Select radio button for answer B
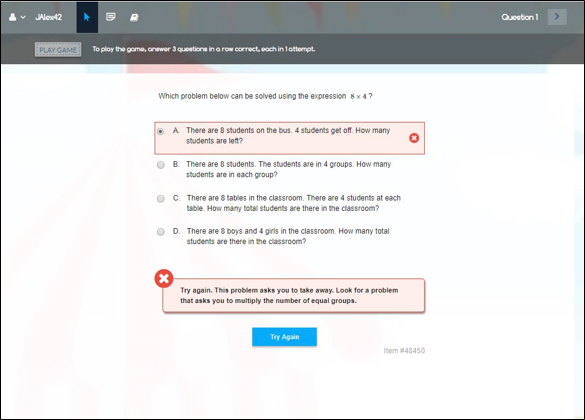 (x=160, y=165)
